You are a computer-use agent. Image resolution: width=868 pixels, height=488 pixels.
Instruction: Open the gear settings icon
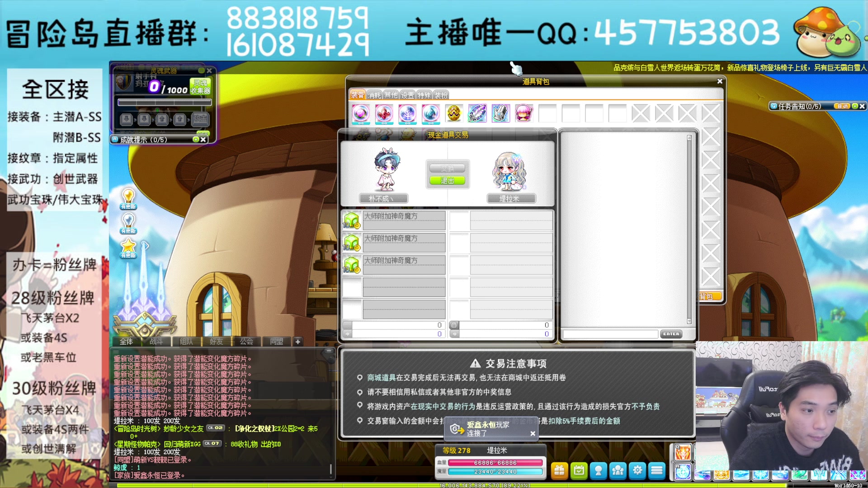point(637,470)
